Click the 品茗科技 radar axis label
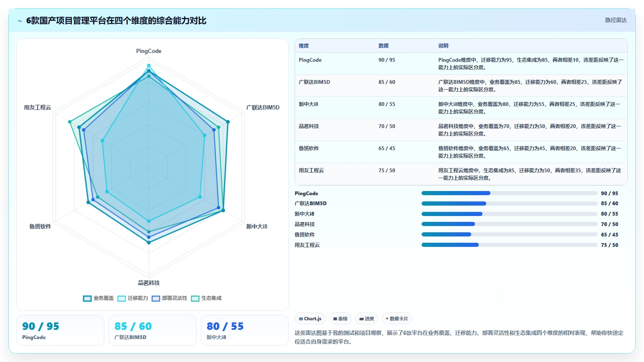The width and height of the screenshot is (644, 362). click(x=149, y=283)
